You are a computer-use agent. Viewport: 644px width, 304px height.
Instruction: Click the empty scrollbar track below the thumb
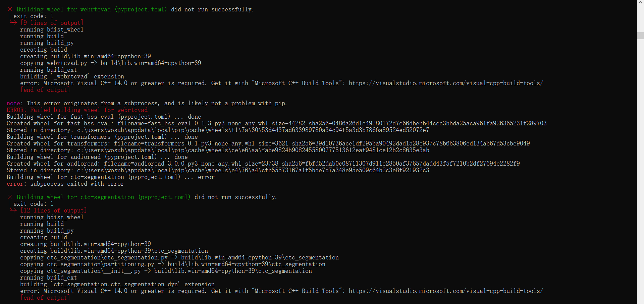pyautogui.click(x=640, y=168)
